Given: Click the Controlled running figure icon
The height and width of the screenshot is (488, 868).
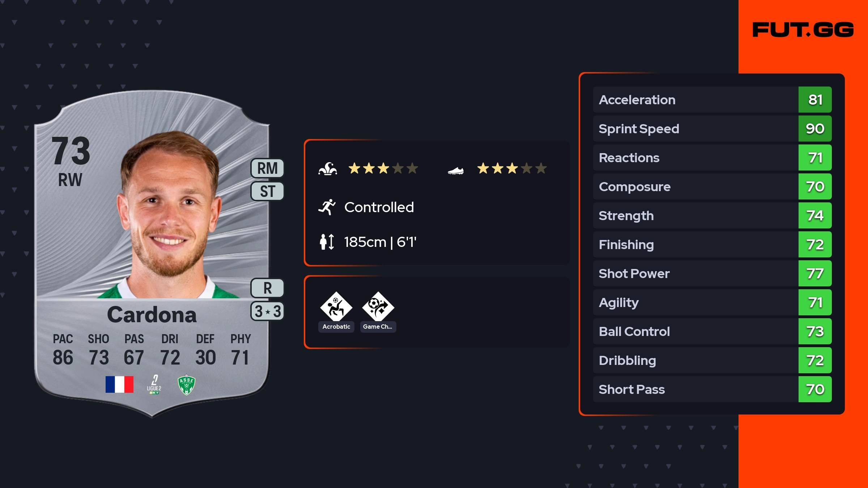Looking at the screenshot, I should pos(327,207).
